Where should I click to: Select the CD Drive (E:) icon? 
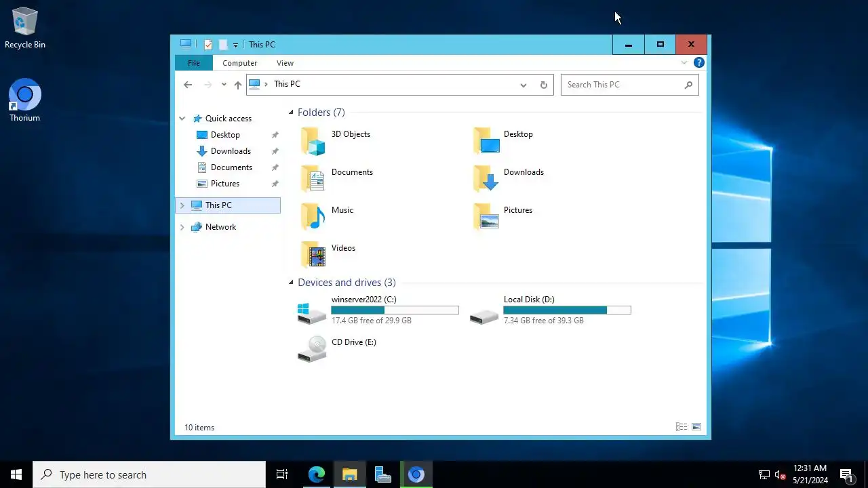click(312, 349)
